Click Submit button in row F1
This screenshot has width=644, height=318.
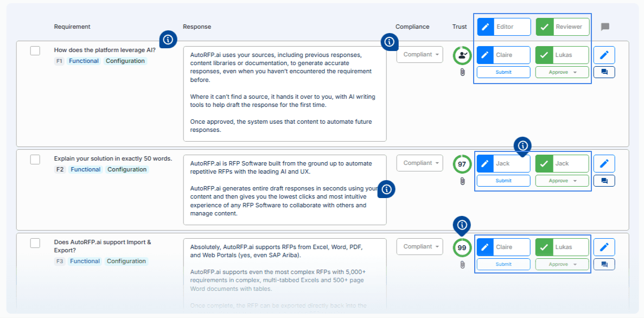coord(503,72)
